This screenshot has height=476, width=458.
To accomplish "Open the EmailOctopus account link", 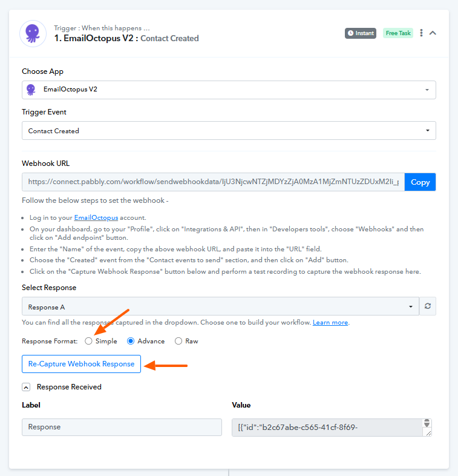I will (94, 218).
